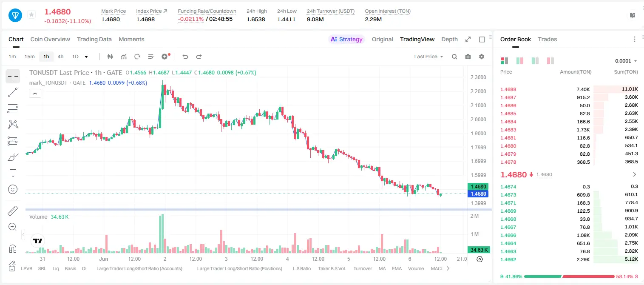Viewport: 644px width, 285px height.
Task: Take a chart snapshot with camera icon
Action: (x=468, y=57)
